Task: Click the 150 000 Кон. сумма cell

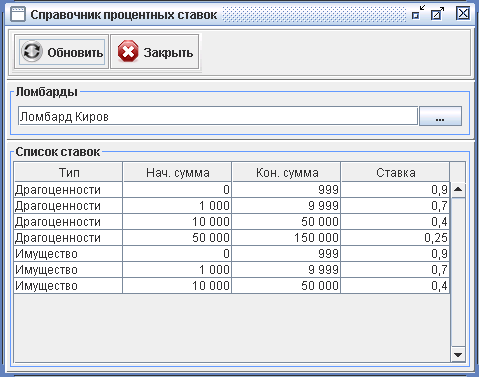Action: tap(286, 238)
